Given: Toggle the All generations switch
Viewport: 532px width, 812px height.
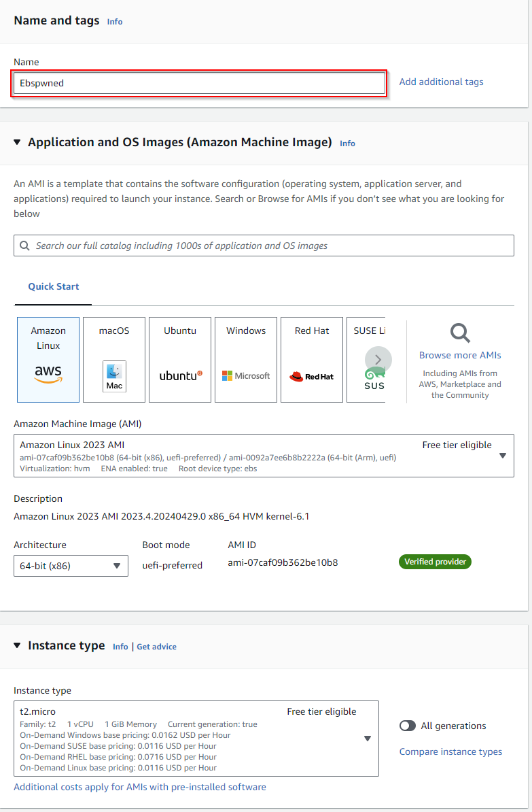Looking at the screenshot, I should coord(408,726).
